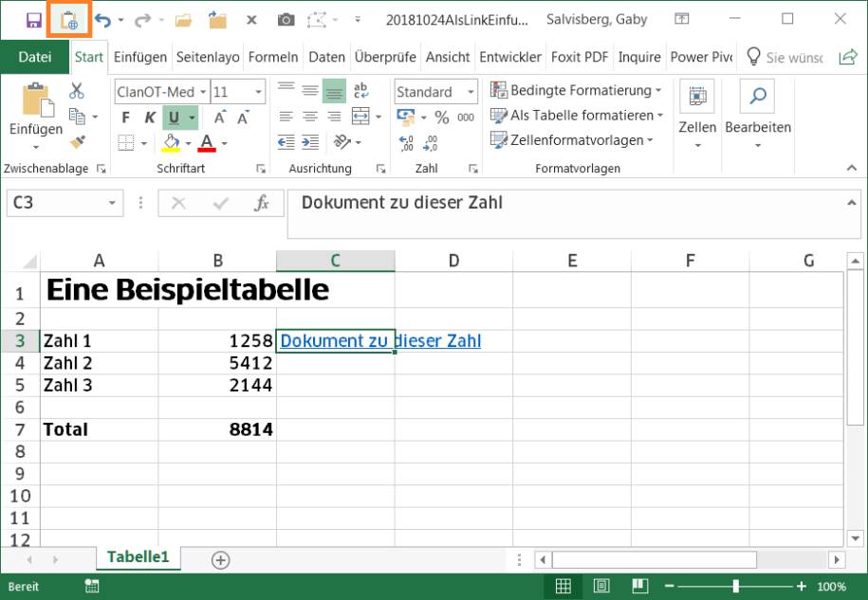Click the zoom slider handle in status bar

point(736,586)
